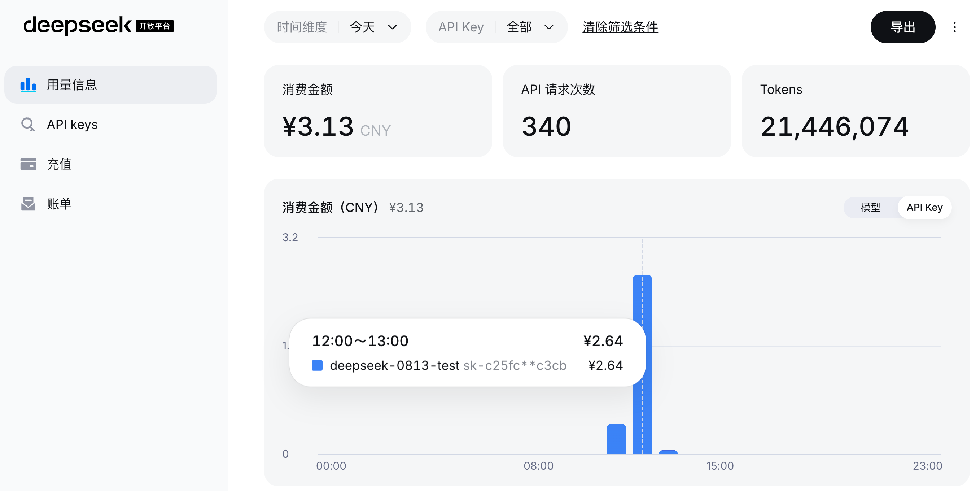Screen dimensions: 980x491
Task: Click the medium 11:00 bar in chart
Action: point(616,439)
